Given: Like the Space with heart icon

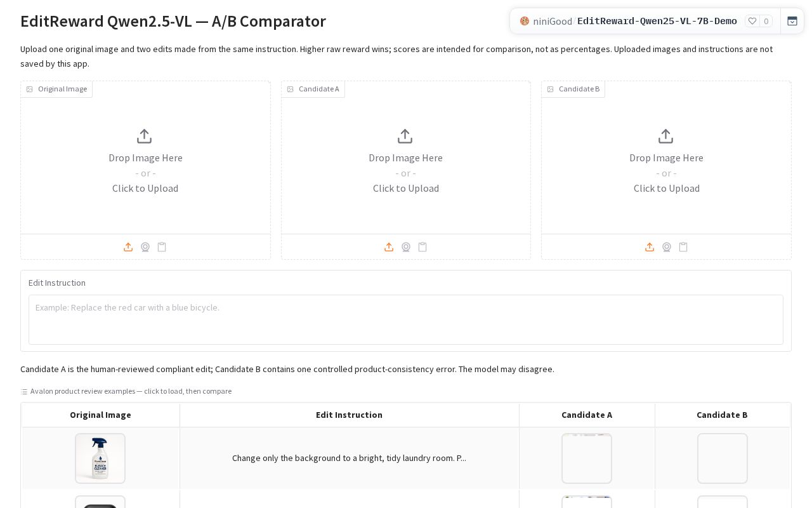Looking at the screenshot, I should coord(752,21).
